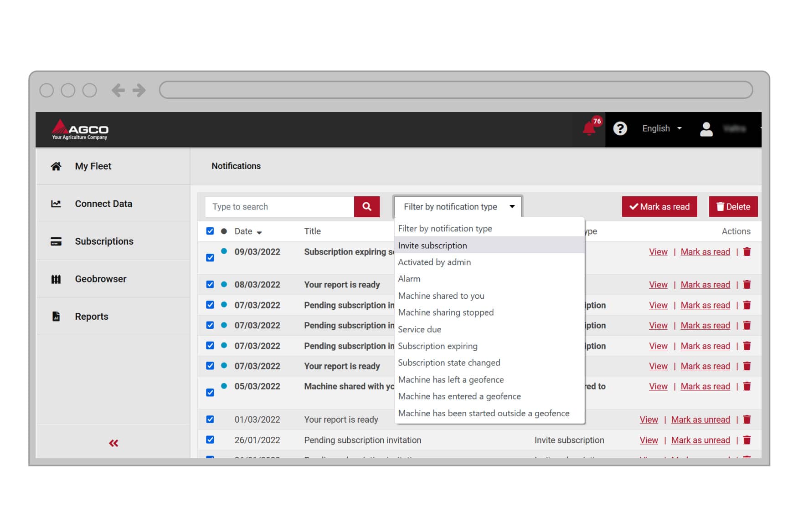Screen dimensions: 798x532
Task: Mark 26/01/2022 Pending subscription as unread
Action: pos(700,440)
